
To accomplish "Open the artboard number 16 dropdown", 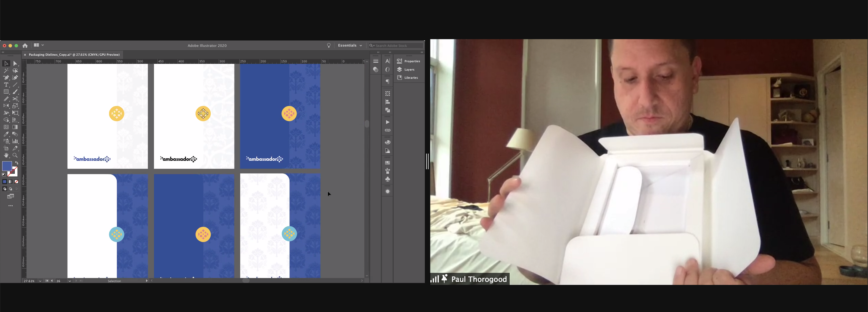I will (x=70, y=281).
